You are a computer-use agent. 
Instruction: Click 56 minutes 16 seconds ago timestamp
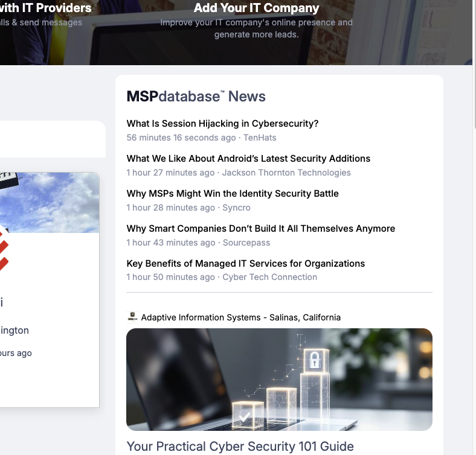pos(181,138)
